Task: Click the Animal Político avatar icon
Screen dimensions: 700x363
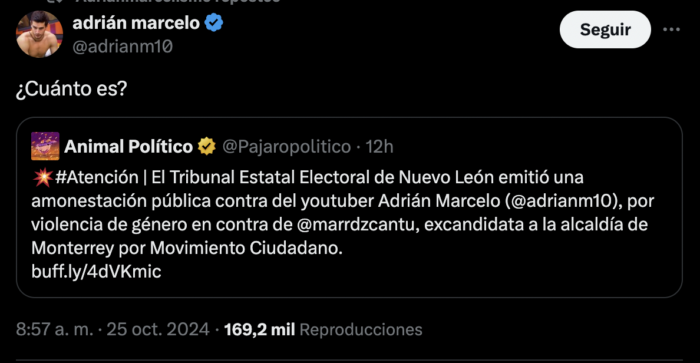Action: pos(45,146)
